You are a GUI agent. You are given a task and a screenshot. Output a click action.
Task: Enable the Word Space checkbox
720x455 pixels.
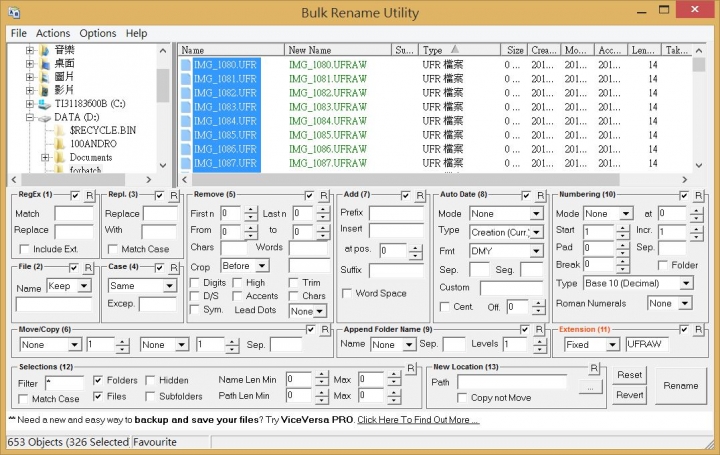coord(347,293)
